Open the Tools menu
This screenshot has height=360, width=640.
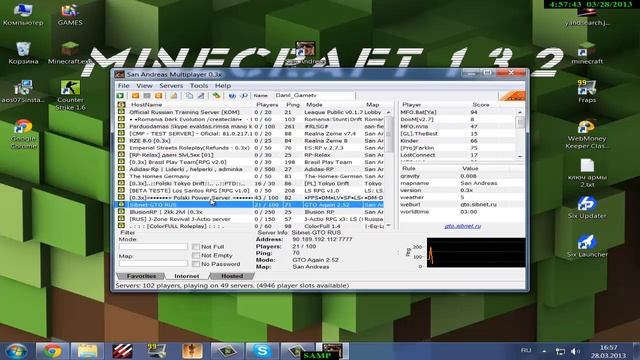click(x=199, y=86)
